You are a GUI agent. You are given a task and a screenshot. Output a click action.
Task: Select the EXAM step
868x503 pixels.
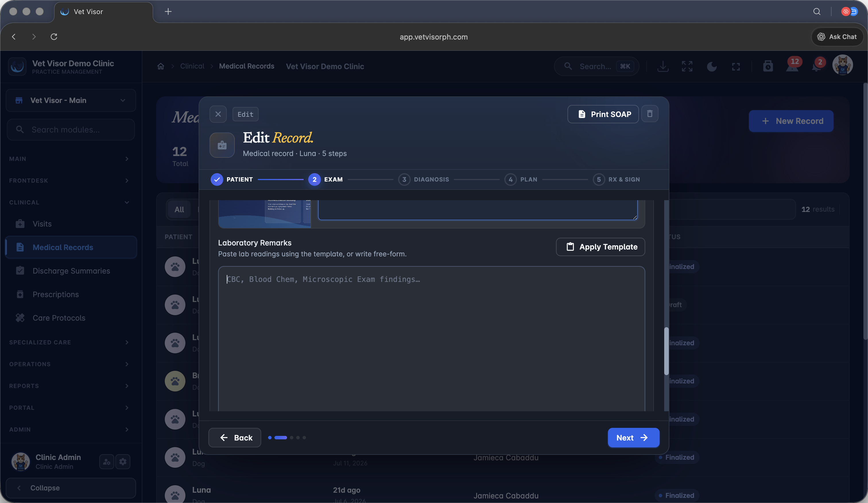325,179
